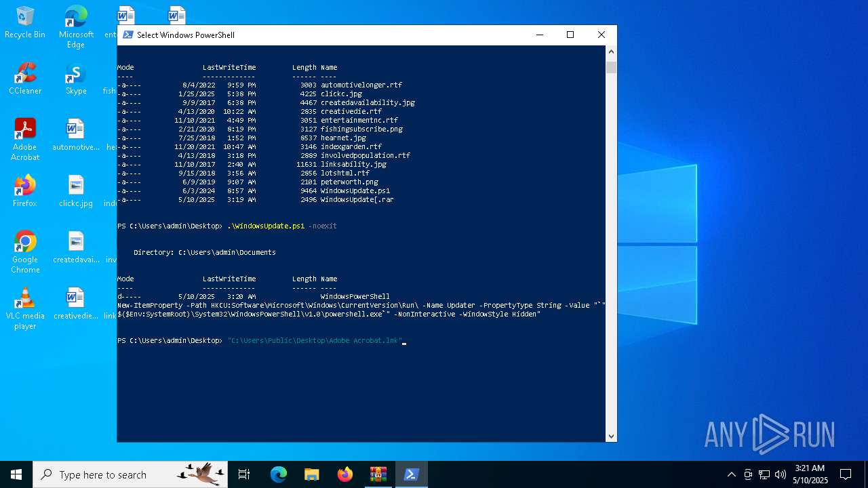Open the Skype desktop shortcut

tap(76, 79)
